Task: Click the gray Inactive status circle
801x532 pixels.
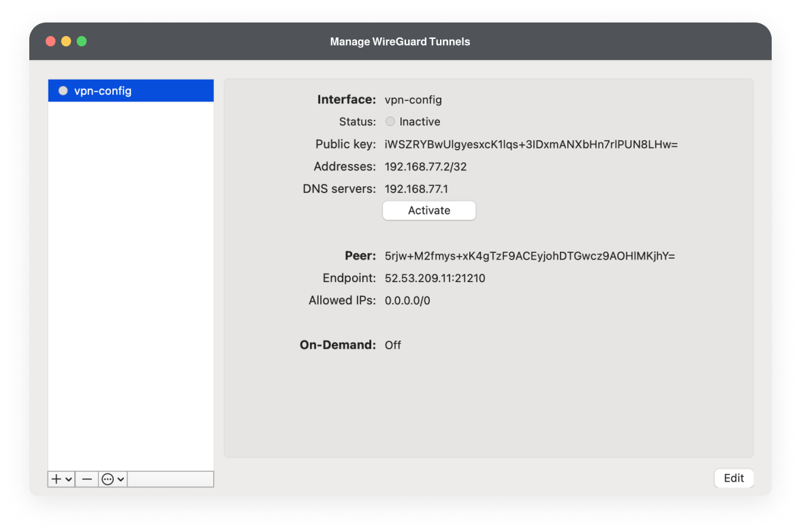Action: coord(390,121)
